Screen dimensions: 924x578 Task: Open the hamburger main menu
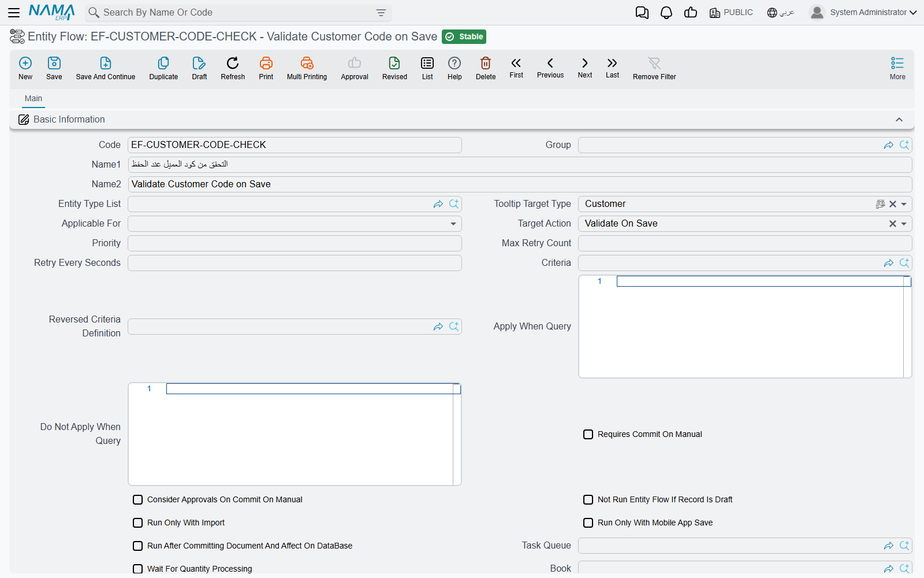[14, 12]
